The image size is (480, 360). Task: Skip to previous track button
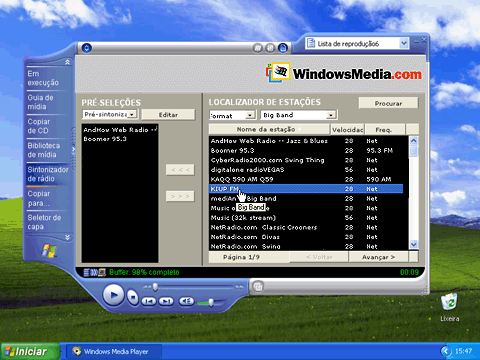tap(149, 301)
